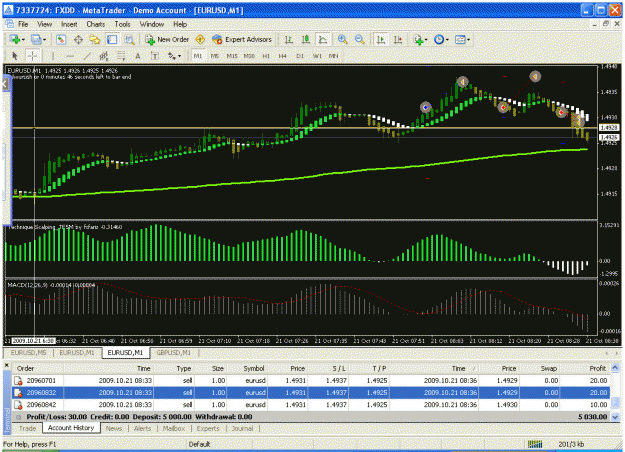The width and height of the screenshot is (625, 452).
Task: Switch to the EURUSD,M5 chart tab
Action: (29, 353)
